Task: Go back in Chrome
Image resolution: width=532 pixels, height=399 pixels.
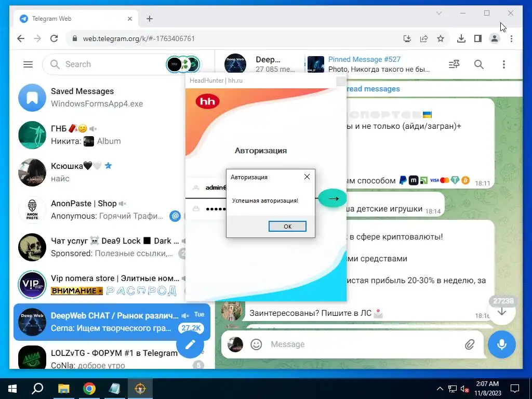Action: 21,38
